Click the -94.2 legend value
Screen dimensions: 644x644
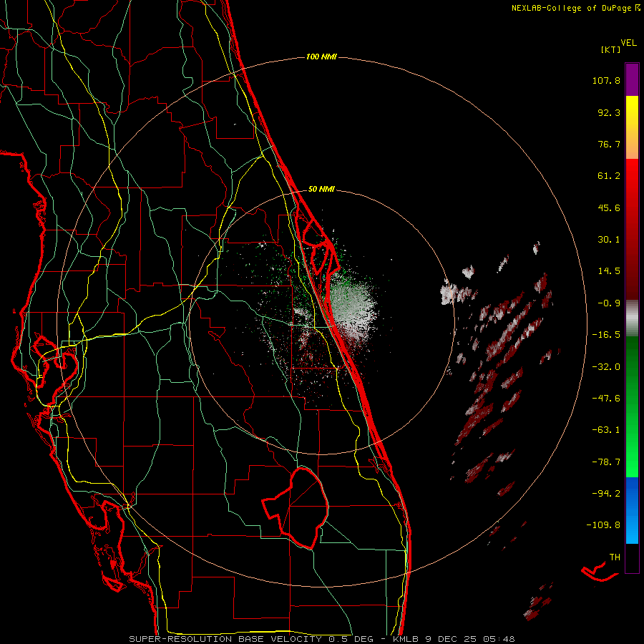606,494
